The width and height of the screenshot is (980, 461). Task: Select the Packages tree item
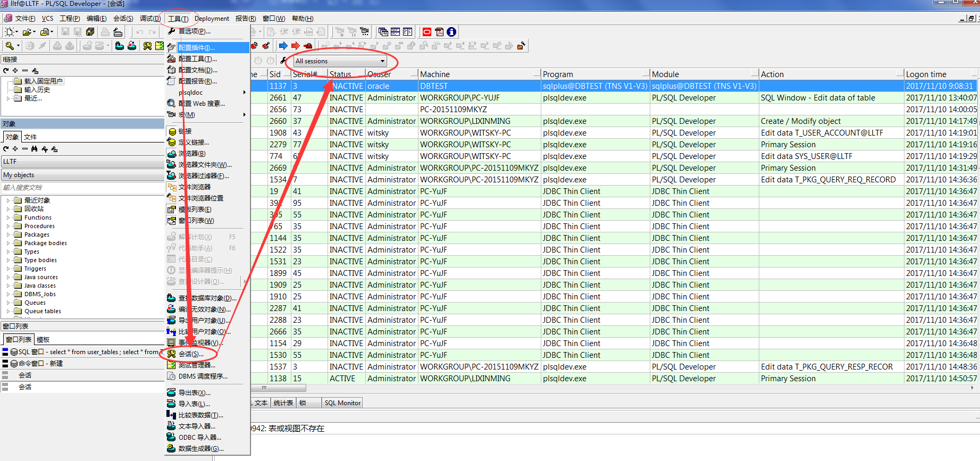pyautogui.click(x=37, y=234)
